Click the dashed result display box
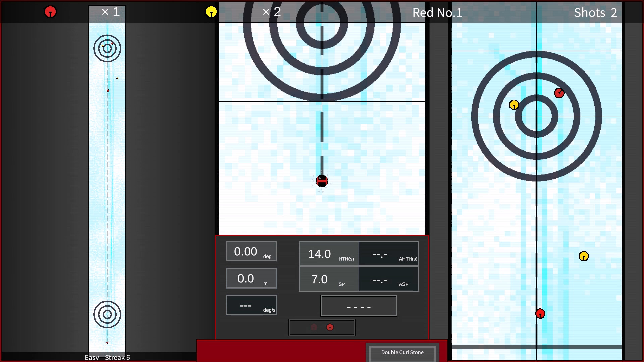This screenshot has width=644, height=362. (x=359, y=306)
